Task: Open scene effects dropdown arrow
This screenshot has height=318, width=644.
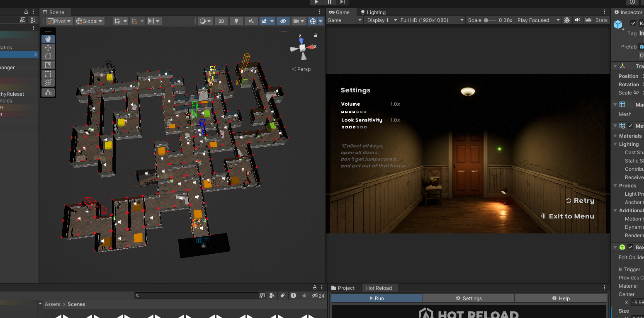Action: tap(272, 21)
